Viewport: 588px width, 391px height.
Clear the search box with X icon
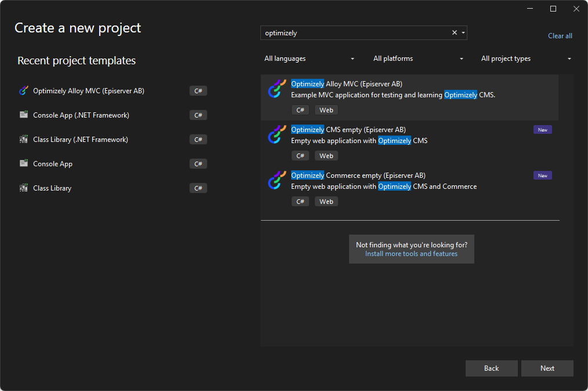(455, 33)
